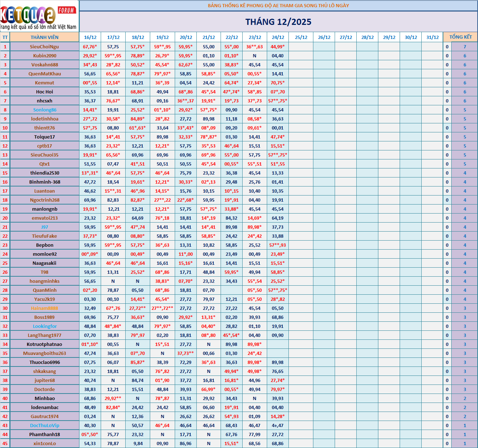Click the THÁNG 12/2025 title

[x=278, y=22]
